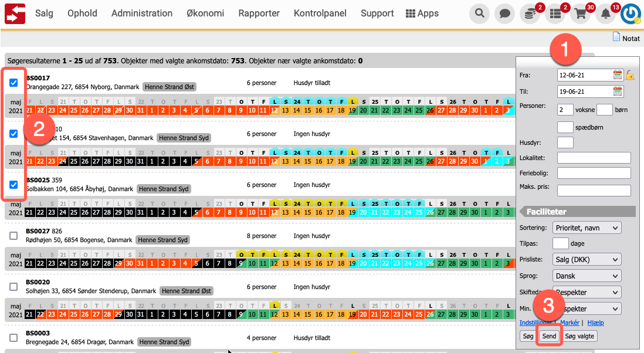
Task: Open the Prisliste dropdown
Action: pos(587,259)
